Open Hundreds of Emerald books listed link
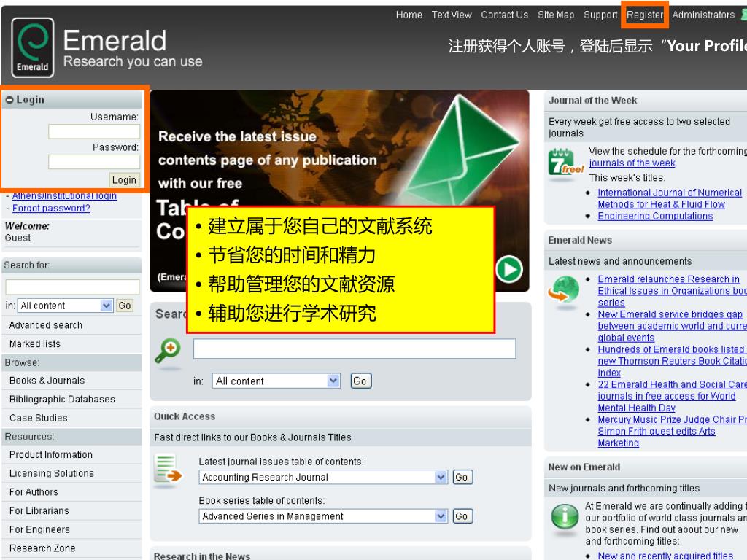Viewport: 747px width, 560px height. pyautogui.click(x=672, y=361)
